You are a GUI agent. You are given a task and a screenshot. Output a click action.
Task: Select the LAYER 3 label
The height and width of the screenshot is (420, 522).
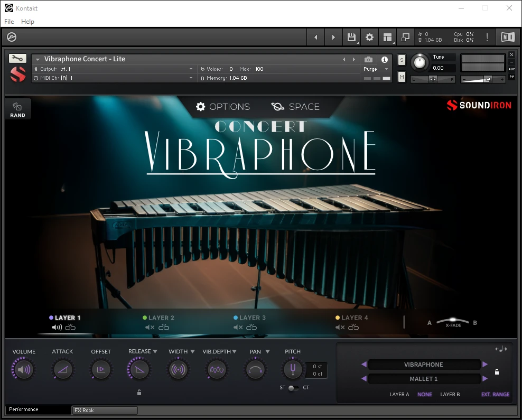point(253,318)
